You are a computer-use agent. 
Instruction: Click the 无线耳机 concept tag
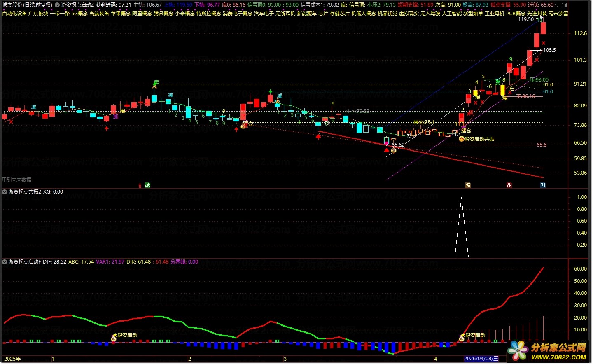point(285,14)
